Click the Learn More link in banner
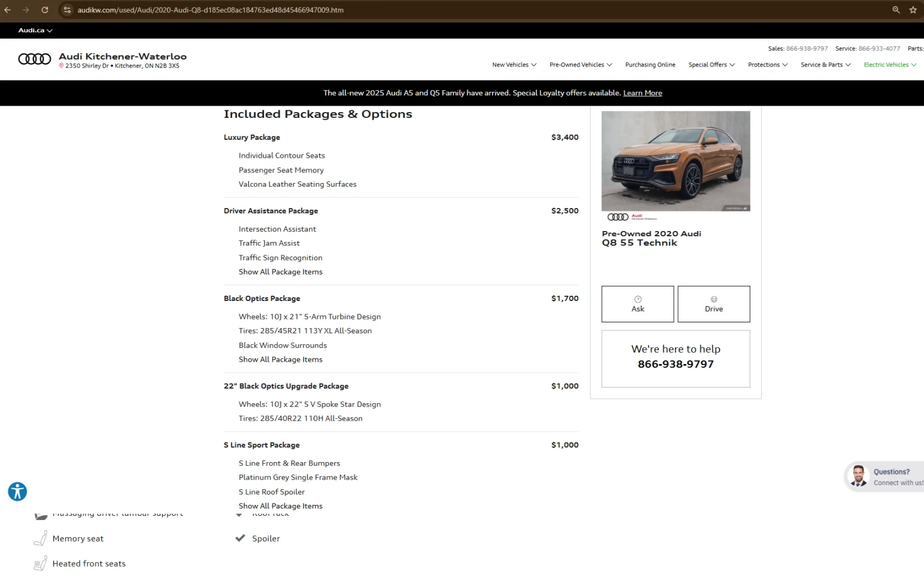The height and width of the screenshot is (580, 924). [643, 93]
